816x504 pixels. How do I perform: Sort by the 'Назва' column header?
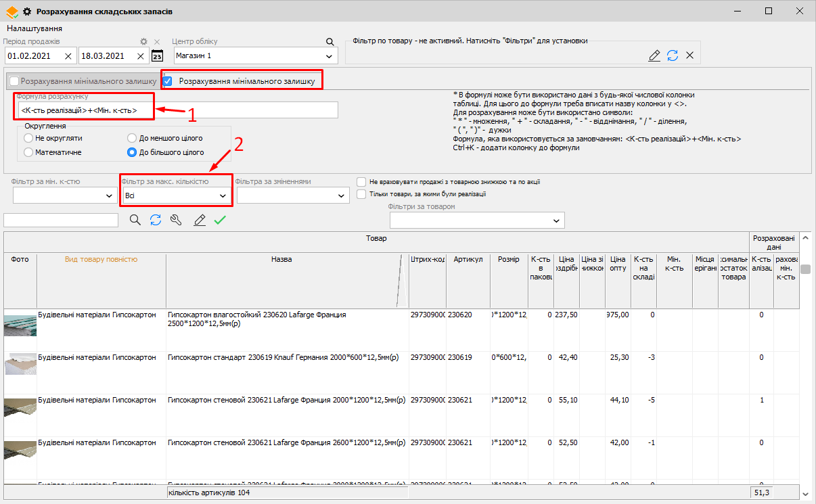tap(281, 259)
